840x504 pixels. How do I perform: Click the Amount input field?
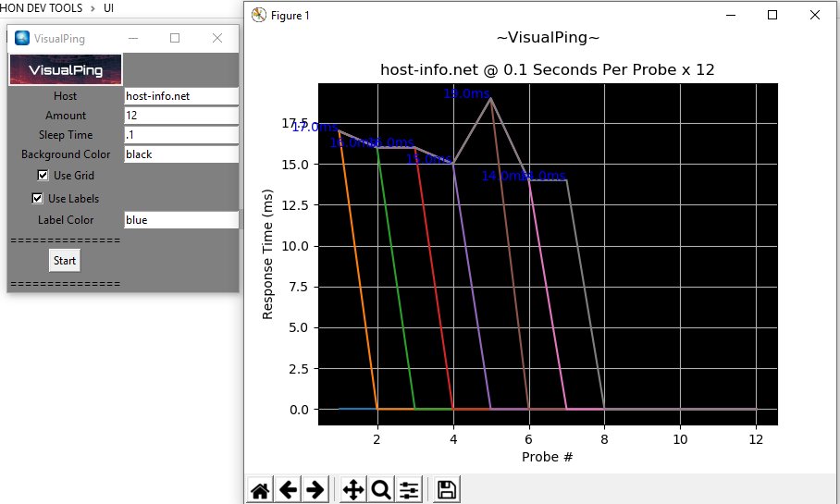tap(181, 116)
